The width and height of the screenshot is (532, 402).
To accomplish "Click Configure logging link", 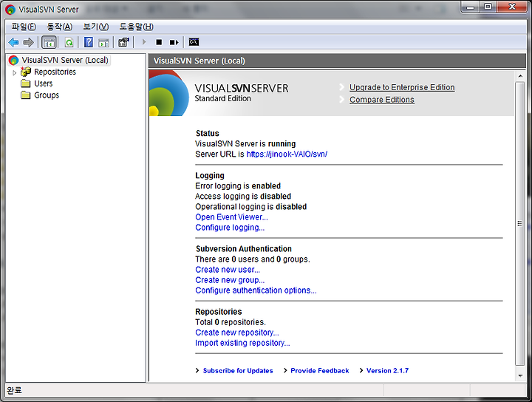I will click(x=230, y=228).
